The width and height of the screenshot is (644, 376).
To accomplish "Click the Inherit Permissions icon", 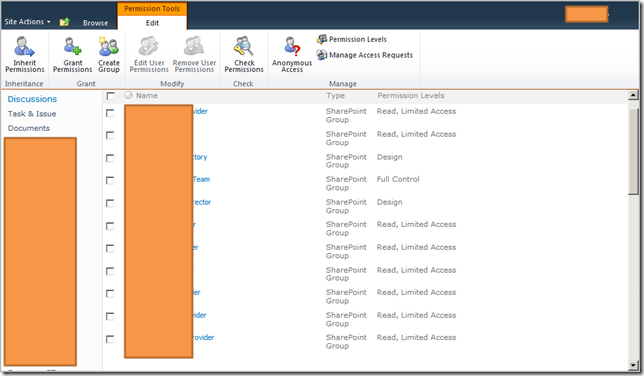I will click(x=24, y=46).
